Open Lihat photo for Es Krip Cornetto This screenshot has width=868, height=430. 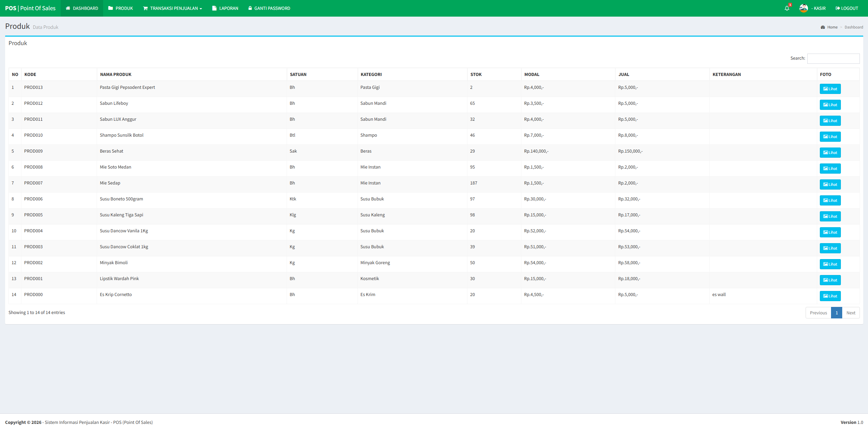tap(830, 296)
